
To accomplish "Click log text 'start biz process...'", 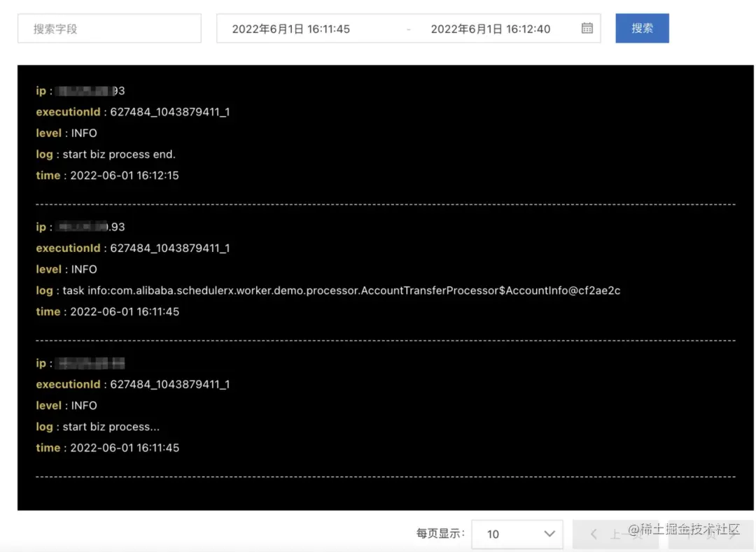I will pos(111,427).
